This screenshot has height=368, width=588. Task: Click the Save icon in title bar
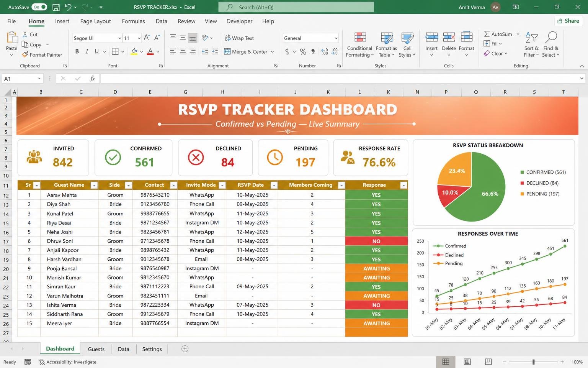point(56,7)
